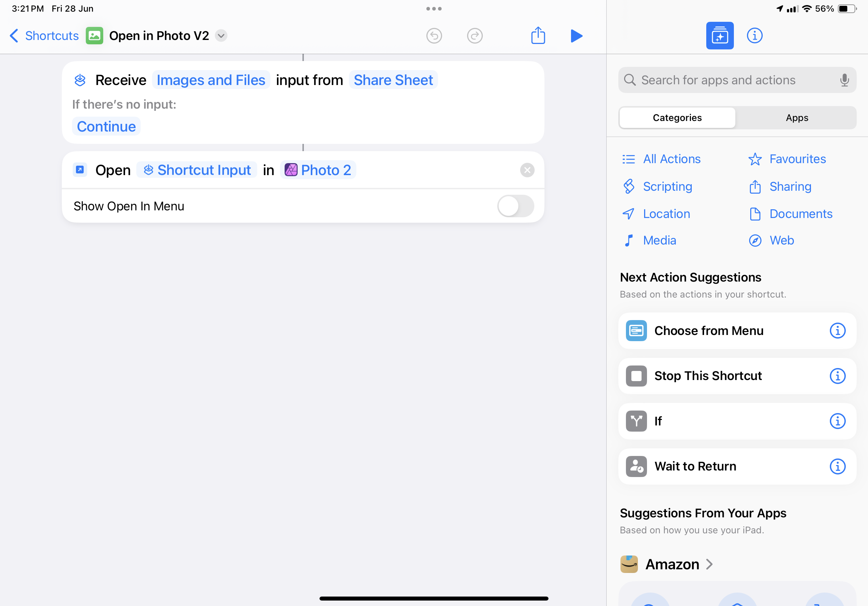The image size is (868, 606).
Task: Expand the shortcut name dropdown chevron
Action: click(221, 36)
